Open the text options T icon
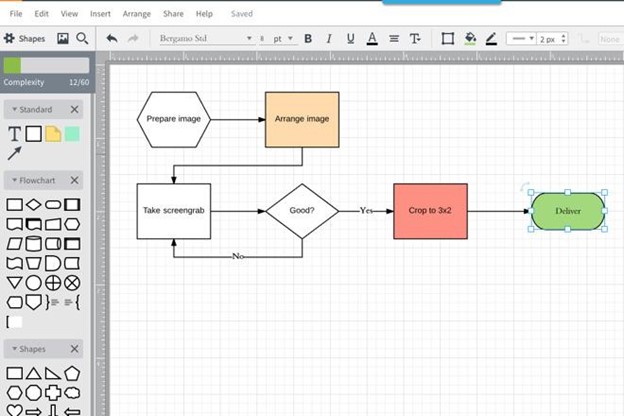Screen dimensions: 624x416 [415, 39]
